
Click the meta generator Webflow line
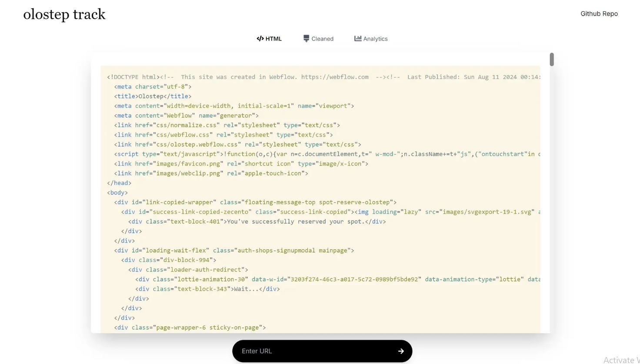(186, 116)
